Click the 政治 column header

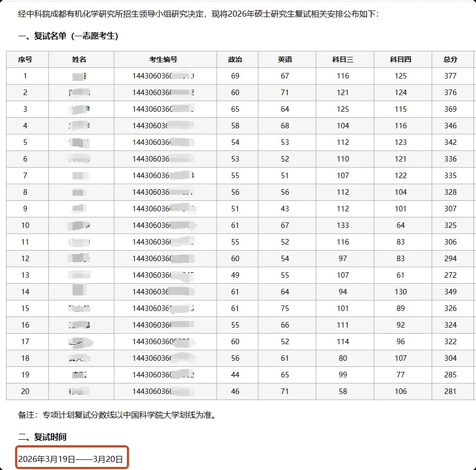[235, 59]
